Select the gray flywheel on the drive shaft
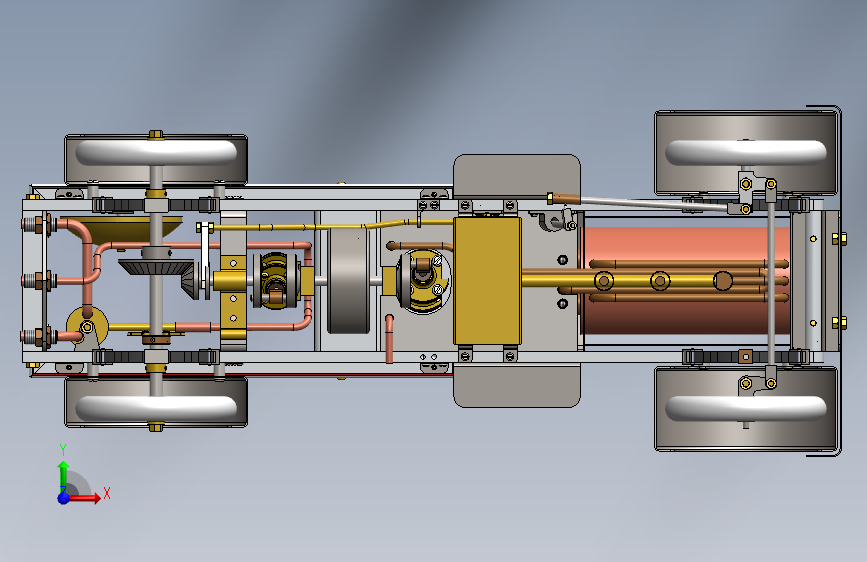The width and height of the screenshot is (867, 562). click(348, 280)
